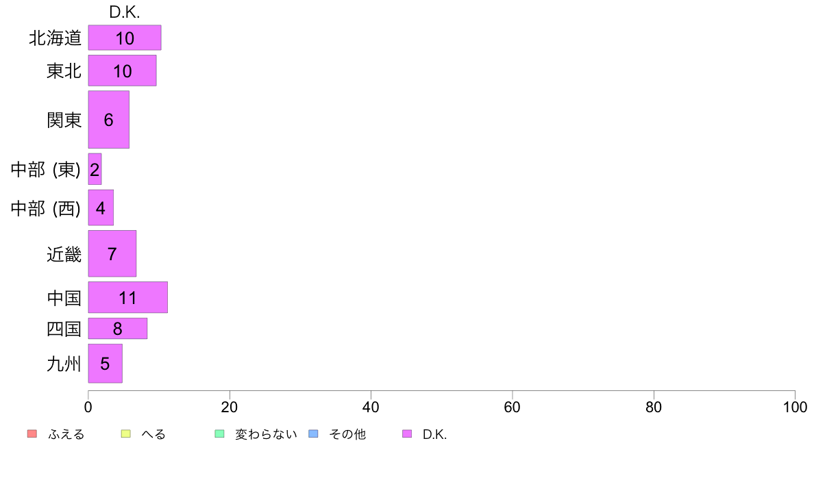Viewport: 814px width, 504px height.
Task: Select the 北海道 bar showing 10
Action: [x=125, y=38]
